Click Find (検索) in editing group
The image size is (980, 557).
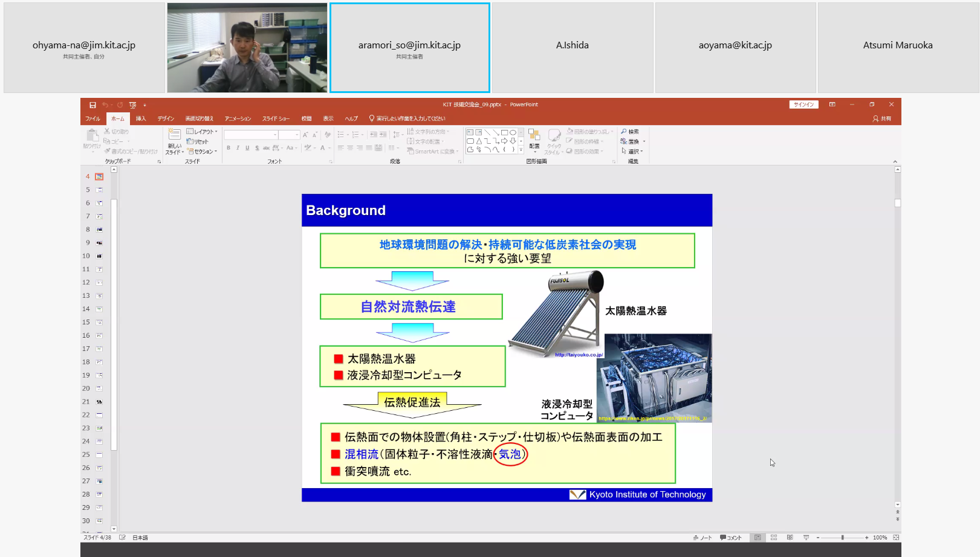pyautogui.click(x=630, y=132)
